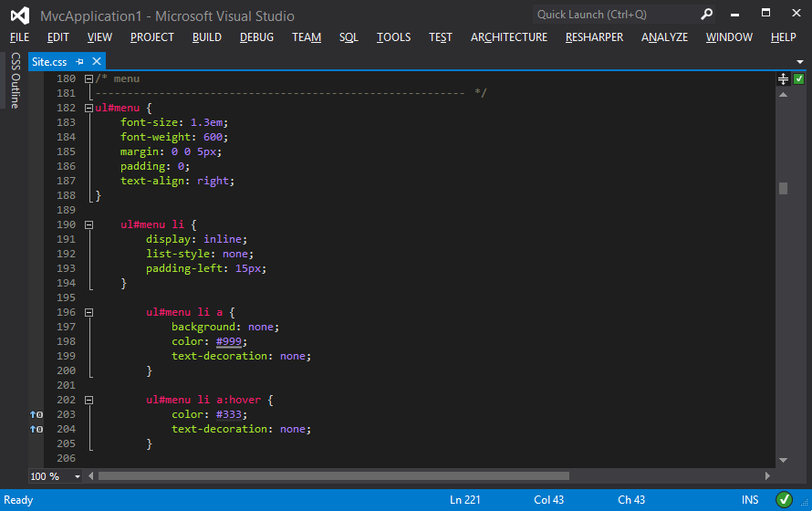This screenshot has height=511, width=812.
Task: Collapse the ul#menu li a:hover block
Action: (88, 400)
